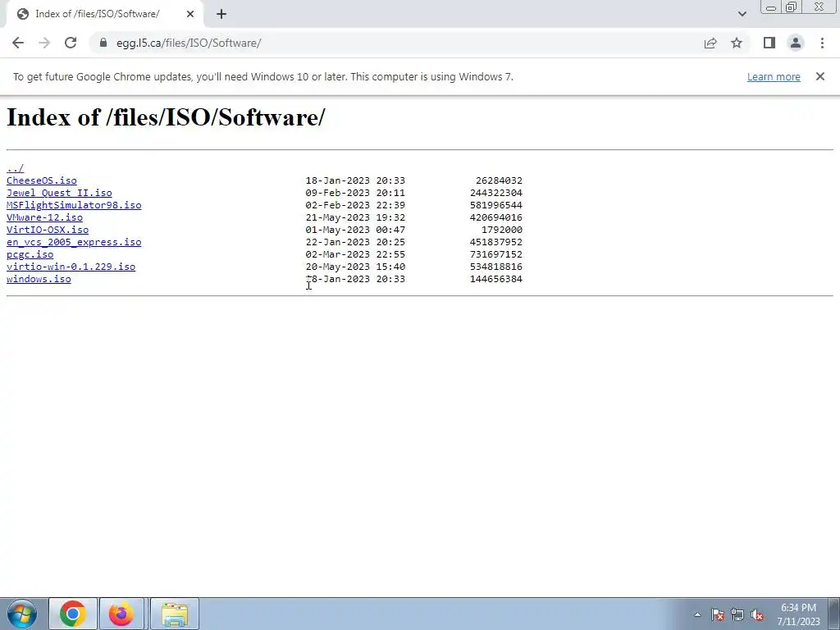Open the network status tray icon
840x630 pixels.
(x=737, y=614)
